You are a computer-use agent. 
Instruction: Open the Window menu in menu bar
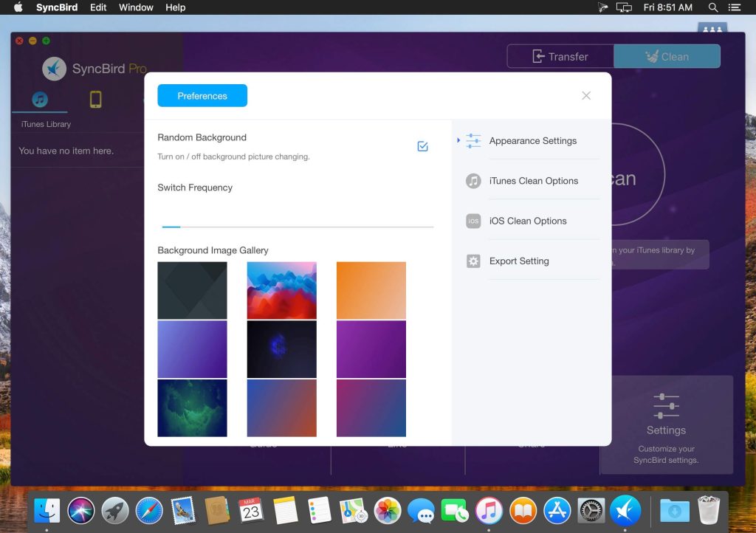pos(136,7)
